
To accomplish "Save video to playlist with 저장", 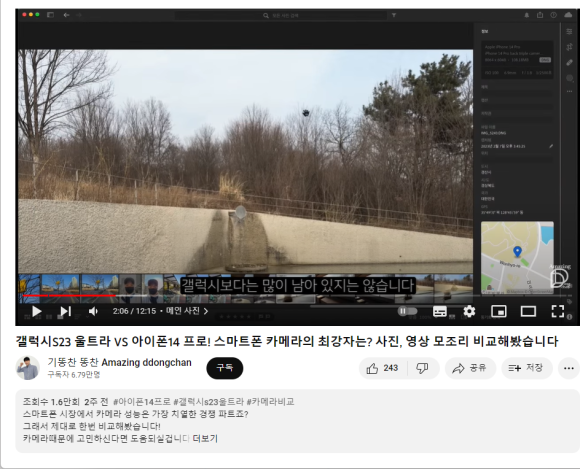I will coord(526,368).
